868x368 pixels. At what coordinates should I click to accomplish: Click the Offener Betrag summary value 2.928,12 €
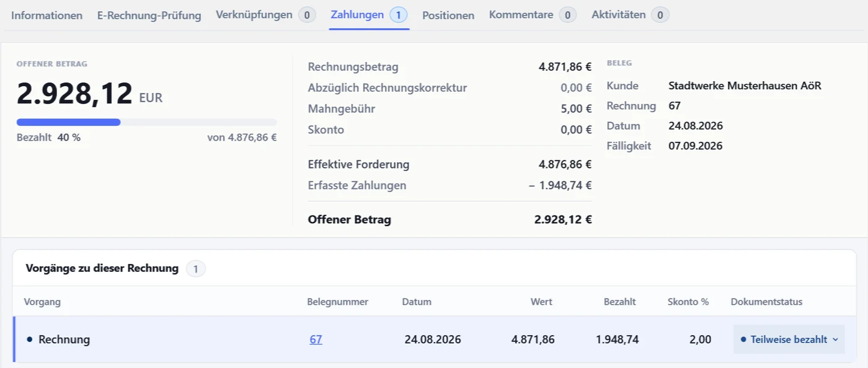(x=563, y=219)
